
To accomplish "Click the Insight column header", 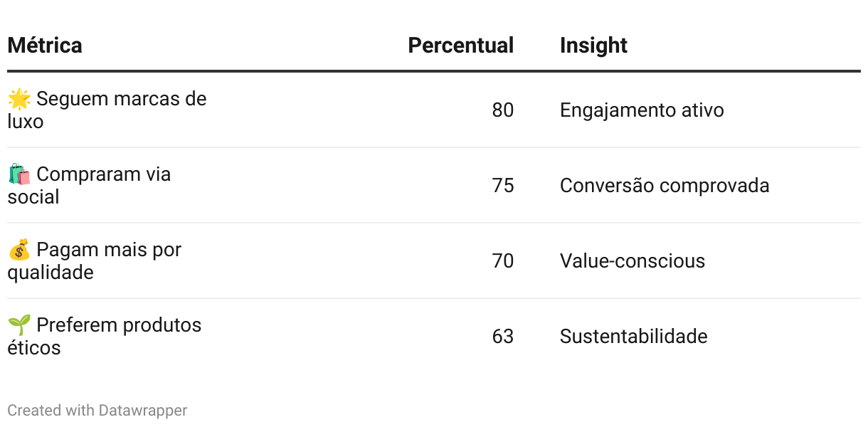I will pos(593,46).
